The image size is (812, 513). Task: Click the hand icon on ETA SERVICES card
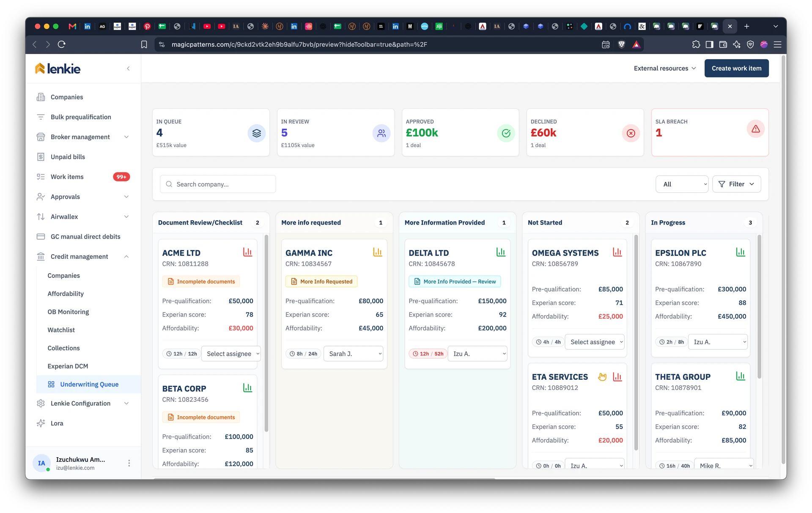point(602,376)
